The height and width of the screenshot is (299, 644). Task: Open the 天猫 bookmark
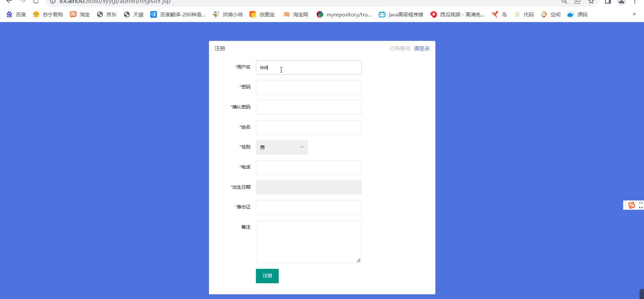point(133,14)
